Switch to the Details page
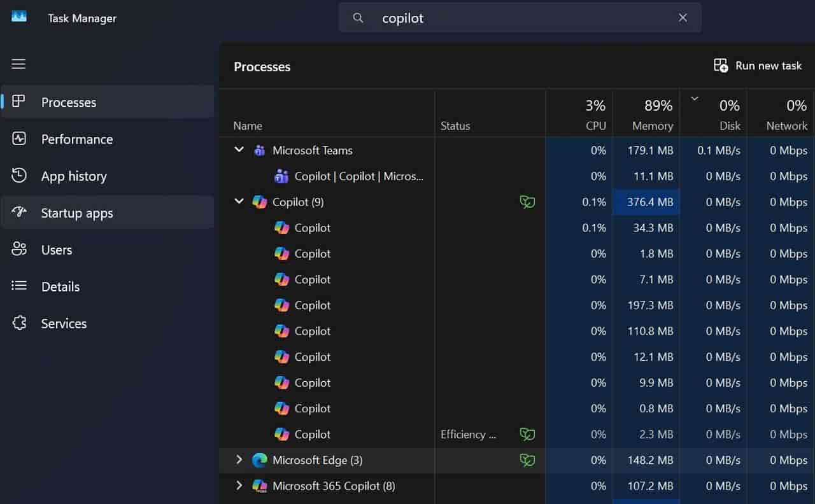 pos(108,286)
